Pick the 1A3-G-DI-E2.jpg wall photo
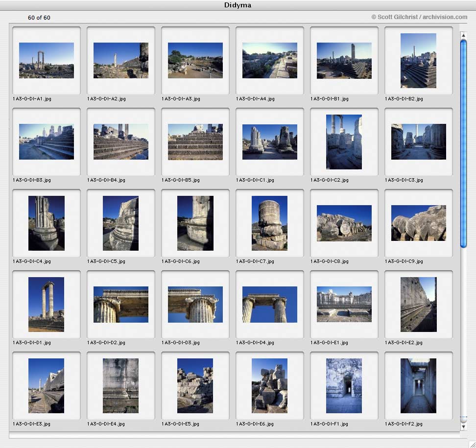The width and height of the screenshot is (476, 448). tap(418, 305)
